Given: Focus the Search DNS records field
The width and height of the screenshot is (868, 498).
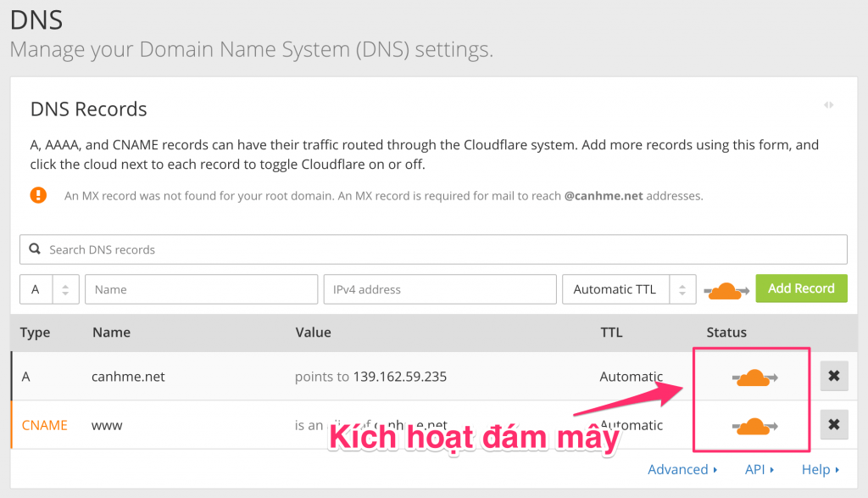Looking at the screenshot, I should 441,249.
